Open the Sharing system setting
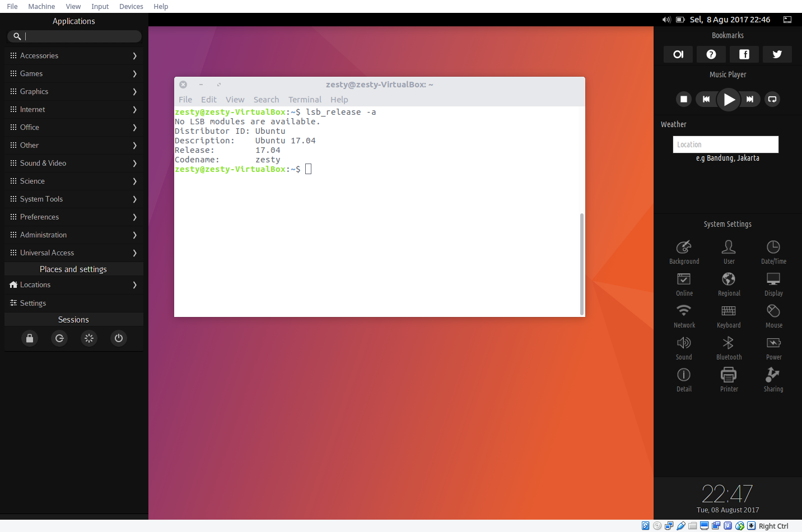 tap(773, 380)
